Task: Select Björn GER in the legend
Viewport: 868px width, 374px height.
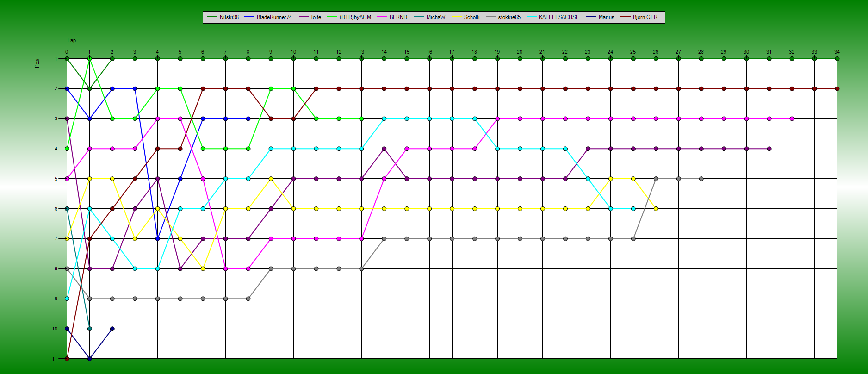Action: (x=645, y=17)
